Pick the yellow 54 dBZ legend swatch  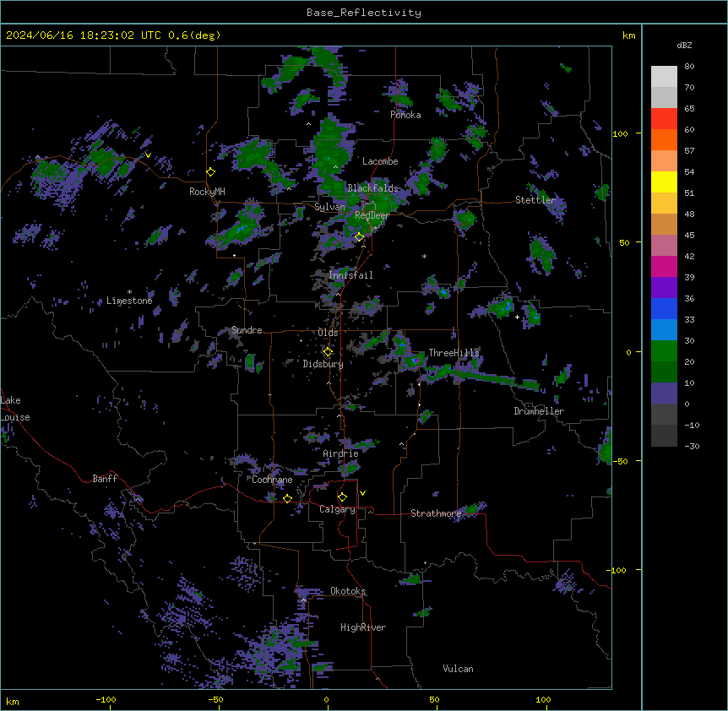point(664,182)
